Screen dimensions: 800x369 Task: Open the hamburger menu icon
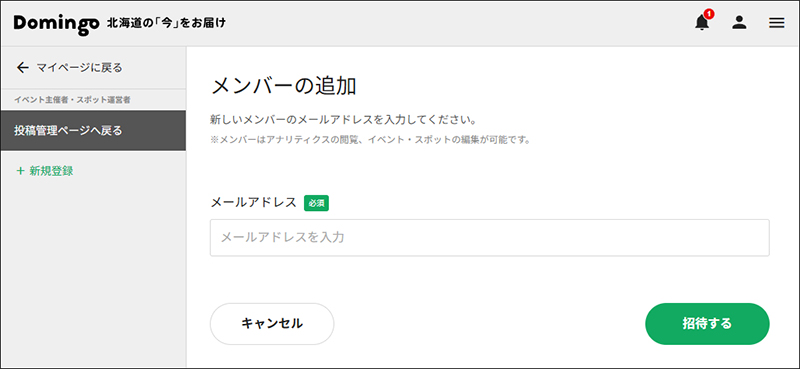pyautogui.click(x=777, y=23)
